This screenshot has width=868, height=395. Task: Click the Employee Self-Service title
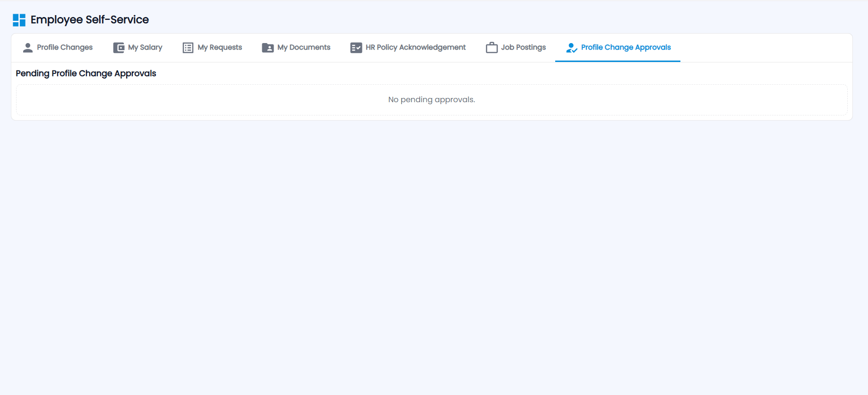(90, 20)
